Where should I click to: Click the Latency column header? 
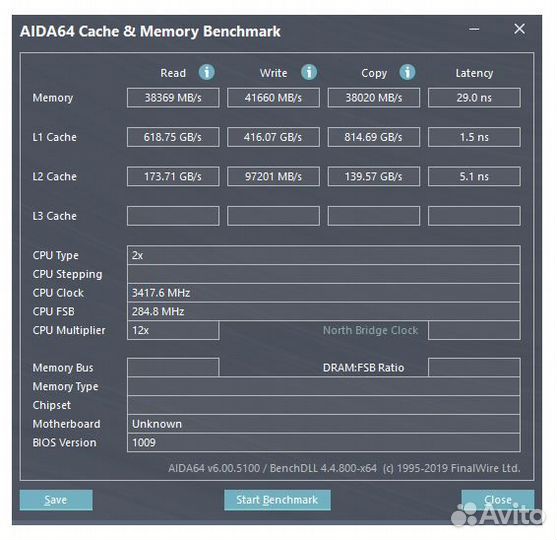474,73
